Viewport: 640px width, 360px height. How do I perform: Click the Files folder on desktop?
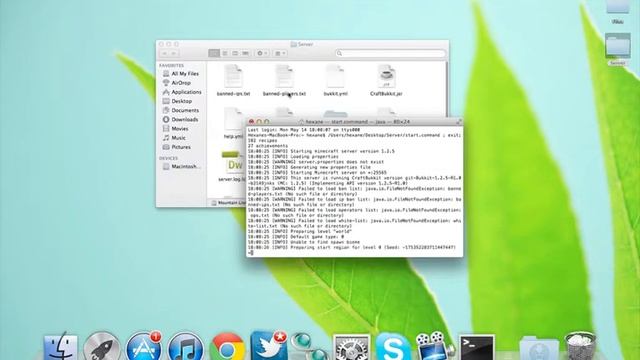618,11
